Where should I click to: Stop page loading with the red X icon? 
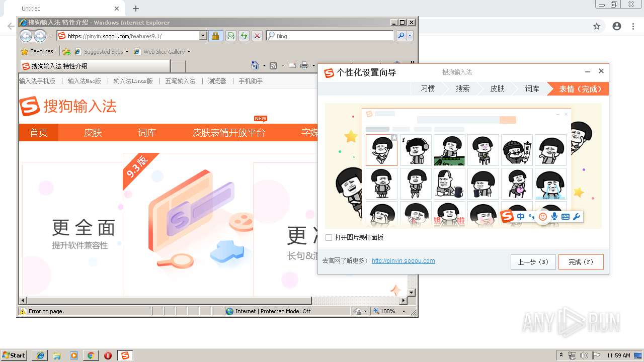(x=257, y=36)
